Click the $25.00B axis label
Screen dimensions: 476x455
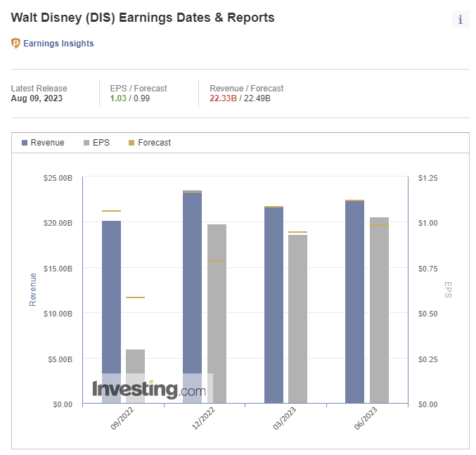[58, 178]
